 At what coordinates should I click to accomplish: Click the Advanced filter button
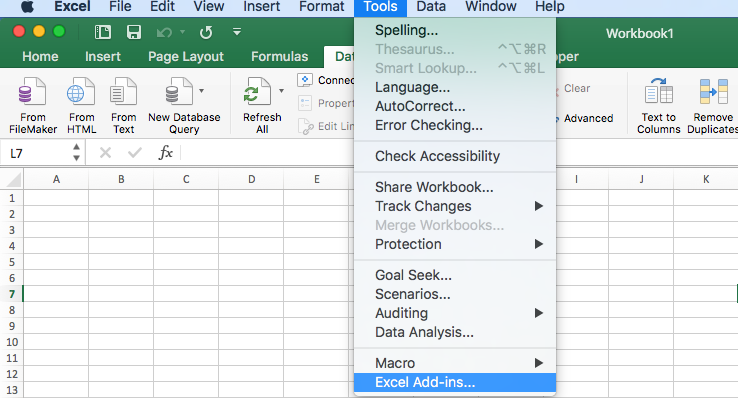[588, 118]
